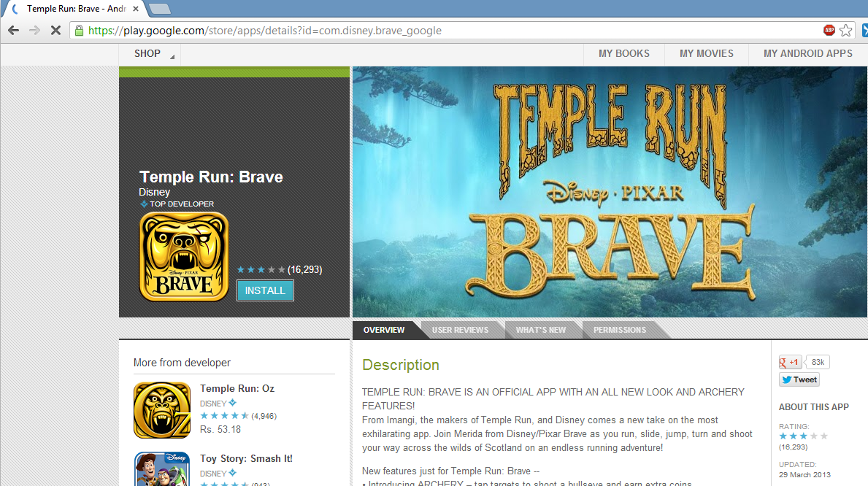Share the app with the Tweet button
868x486 pixels.
click(799, 379)
